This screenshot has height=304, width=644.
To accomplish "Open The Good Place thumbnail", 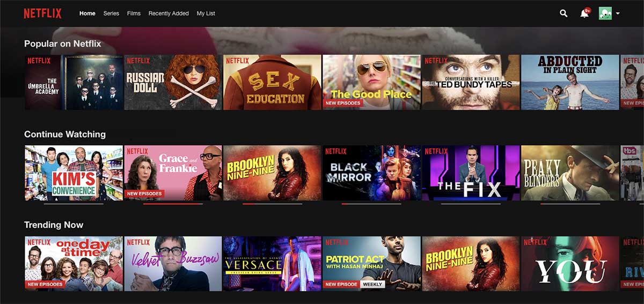I will pyautogui.click(x=371, y=82).
